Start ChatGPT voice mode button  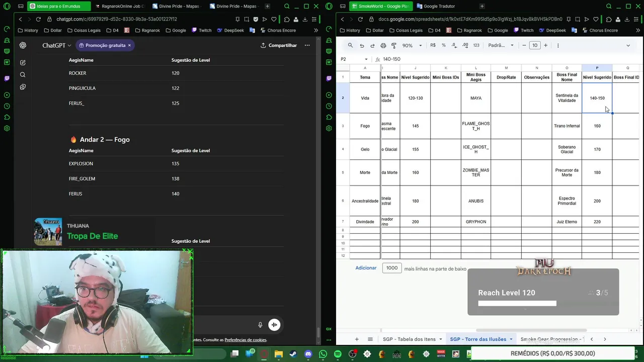274,325
